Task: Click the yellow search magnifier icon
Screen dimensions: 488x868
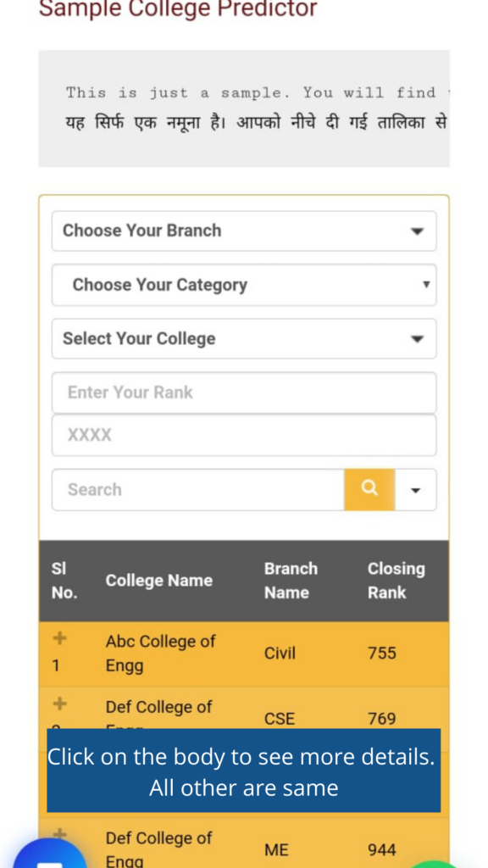Action: pyautogui.click(x=369, y=489)
